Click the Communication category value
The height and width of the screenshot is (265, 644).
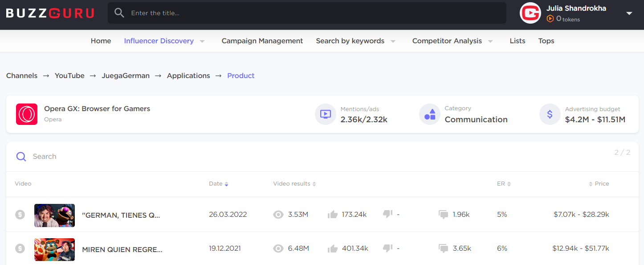tap(476, 119)
